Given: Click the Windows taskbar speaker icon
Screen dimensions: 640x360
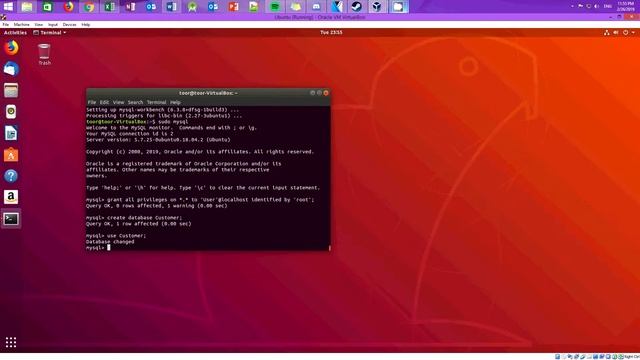Looking at the screenshot, I should [596, 6].
